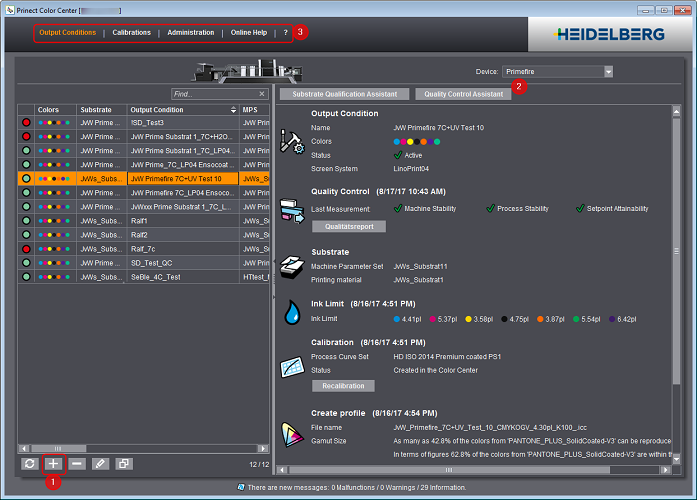Image resolution: width=697 pixels, height=500 pixels.
Task: Open the Output Condition tools icon
Action: pos(292,142)
